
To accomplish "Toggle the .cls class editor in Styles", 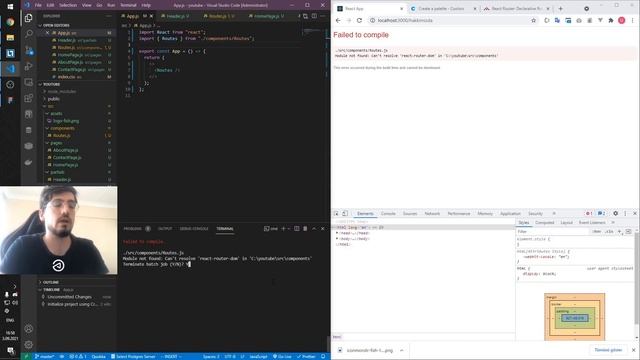I will 609,231.
